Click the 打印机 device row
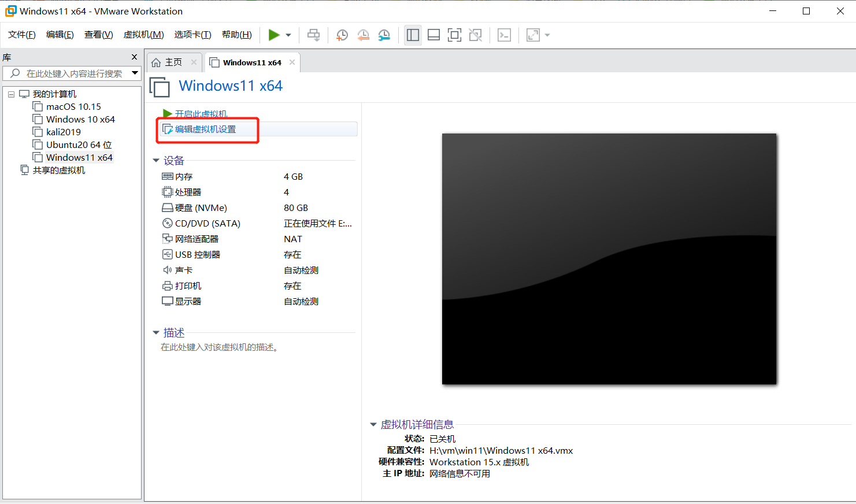Image resolution: width=856 pixels, height=504 pixels. pyautogui.click(x=257, y=286)
